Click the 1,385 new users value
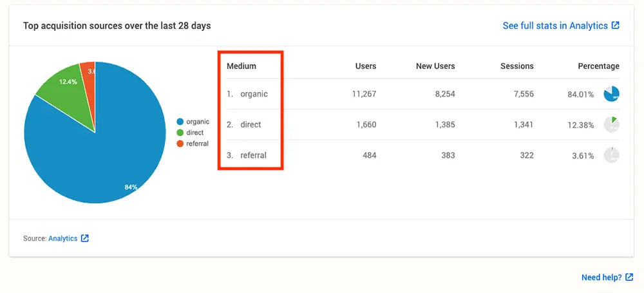Screen dimensions: 644x293 pos(445,124)
